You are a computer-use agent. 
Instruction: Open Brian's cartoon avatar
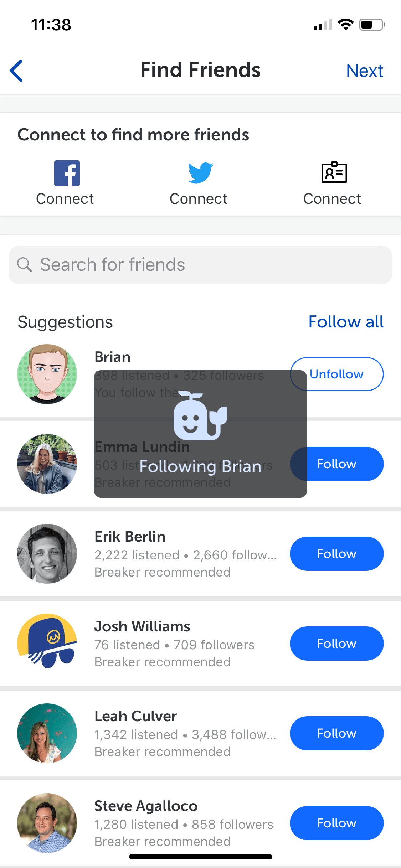[47, 374]
